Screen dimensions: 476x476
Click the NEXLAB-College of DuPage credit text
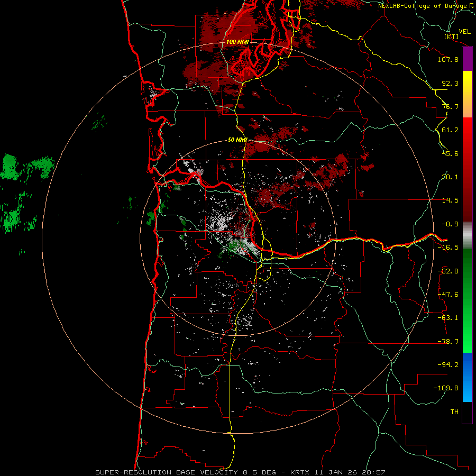425,6
